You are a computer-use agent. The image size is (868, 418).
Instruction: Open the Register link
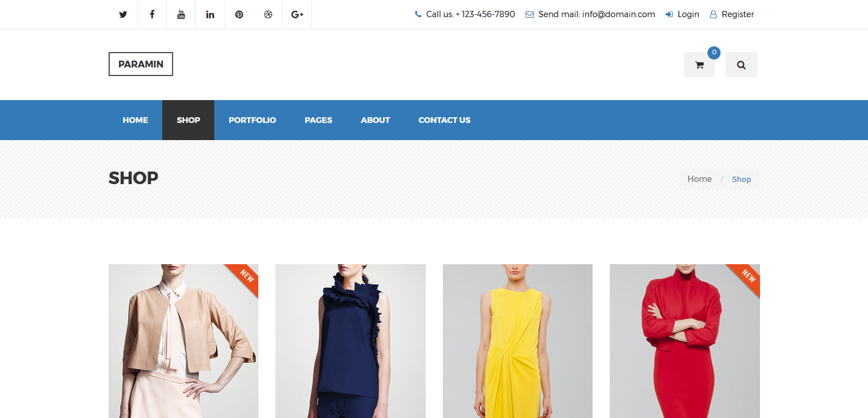click(732, 14)
